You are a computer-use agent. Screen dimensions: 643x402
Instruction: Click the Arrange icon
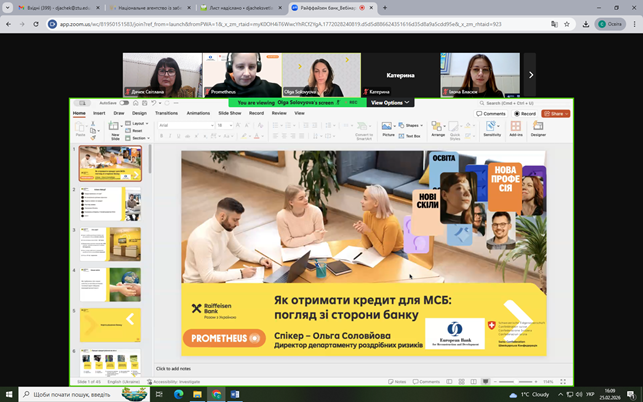coord(438,128)
